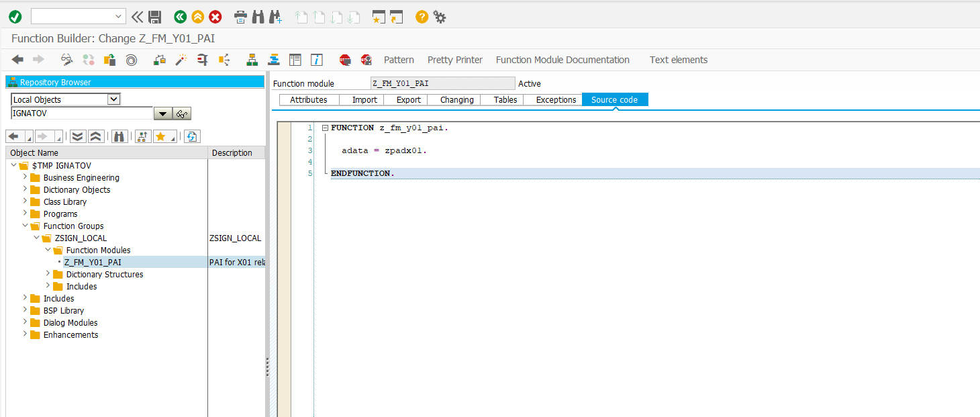Expand the BSP Library folder

pyautogui.click(x=26, y=310)
